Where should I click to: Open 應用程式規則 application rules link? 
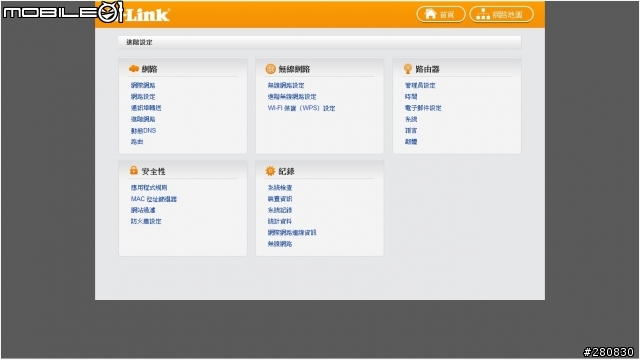click(x=149, y=188)
